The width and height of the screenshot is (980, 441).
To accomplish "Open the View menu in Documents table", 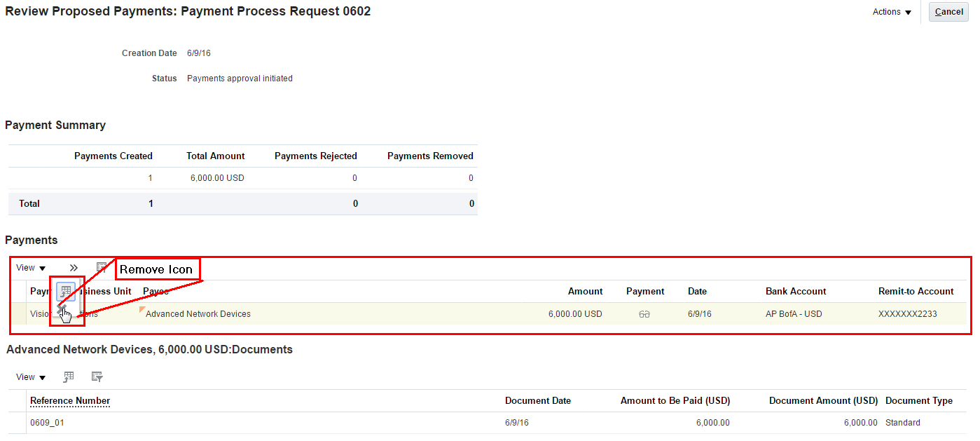I will (31, 377).
